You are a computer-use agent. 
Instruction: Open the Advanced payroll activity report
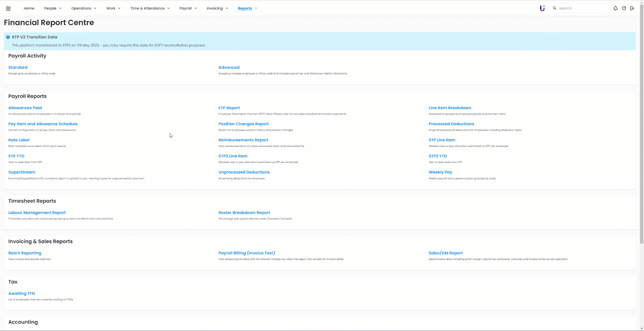(229, 67)
